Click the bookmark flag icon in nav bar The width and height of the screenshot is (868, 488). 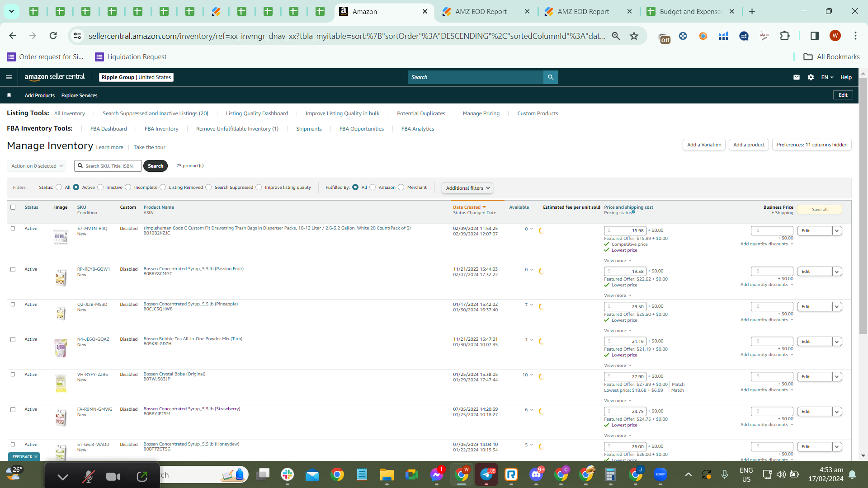tap(9, 95)
